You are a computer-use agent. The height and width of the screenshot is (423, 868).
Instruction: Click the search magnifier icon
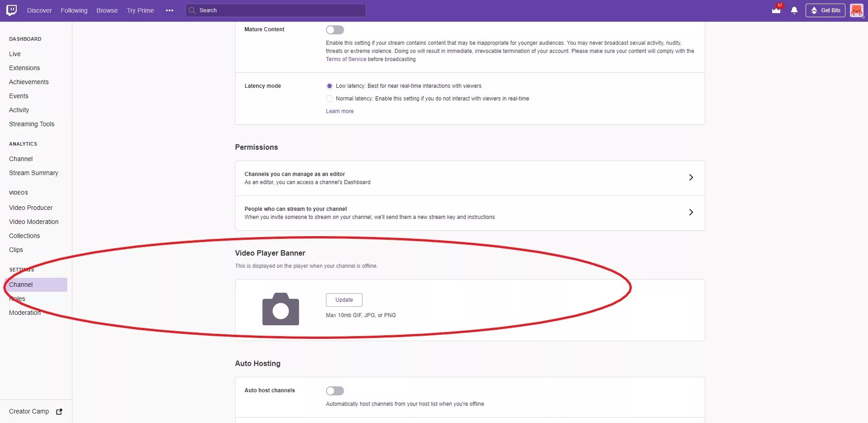tap(192, 10)
